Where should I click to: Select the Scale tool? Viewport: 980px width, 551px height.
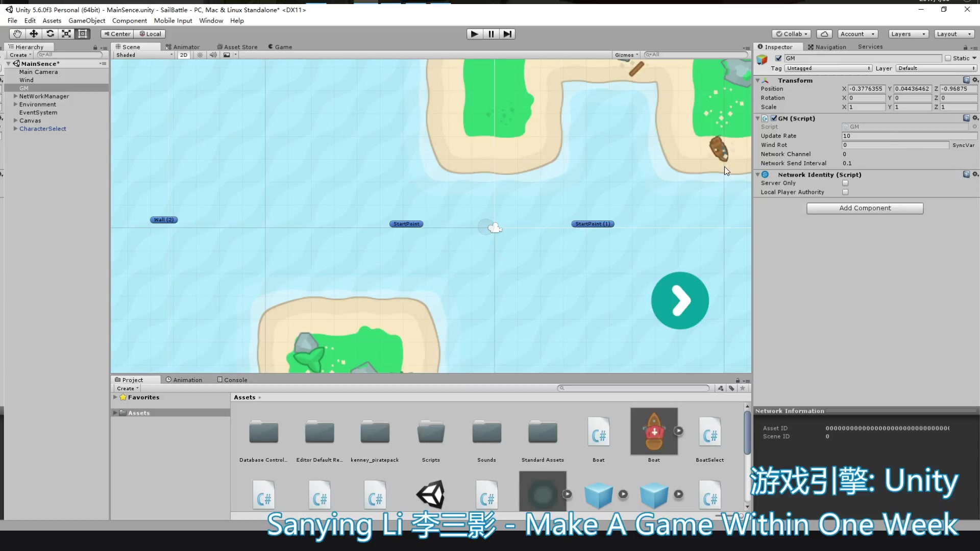click(66, 34)
